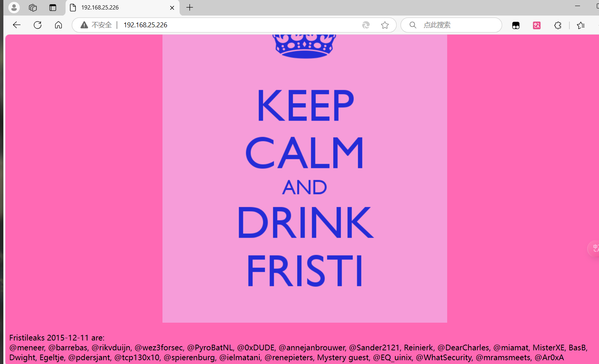Image resolution: width=599 pixels, height=364 pixels.
Task: Click the name '@pdersjant'
Action: tap(89, 358)
